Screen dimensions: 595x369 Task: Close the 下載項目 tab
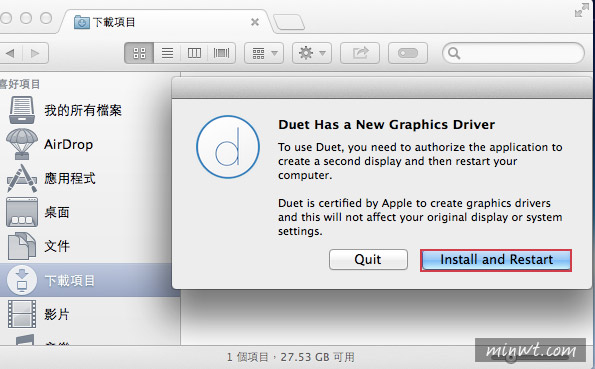click(255, 22)
